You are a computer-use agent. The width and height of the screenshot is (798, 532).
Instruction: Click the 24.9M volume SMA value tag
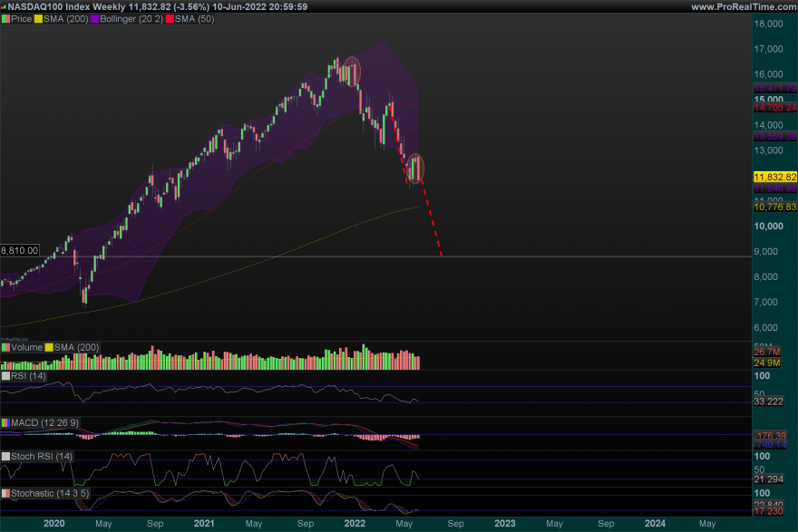click(767, 363)
